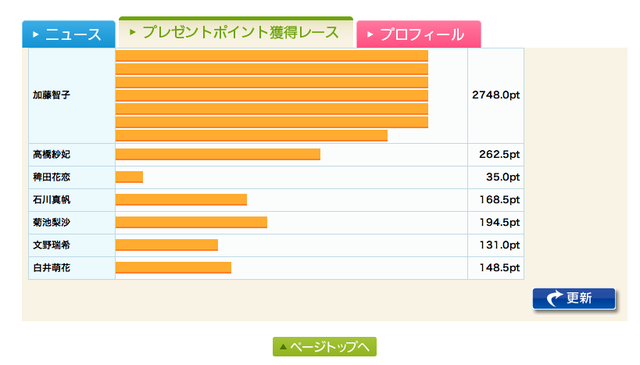Click the 131.0pt score value

point(500,245)
